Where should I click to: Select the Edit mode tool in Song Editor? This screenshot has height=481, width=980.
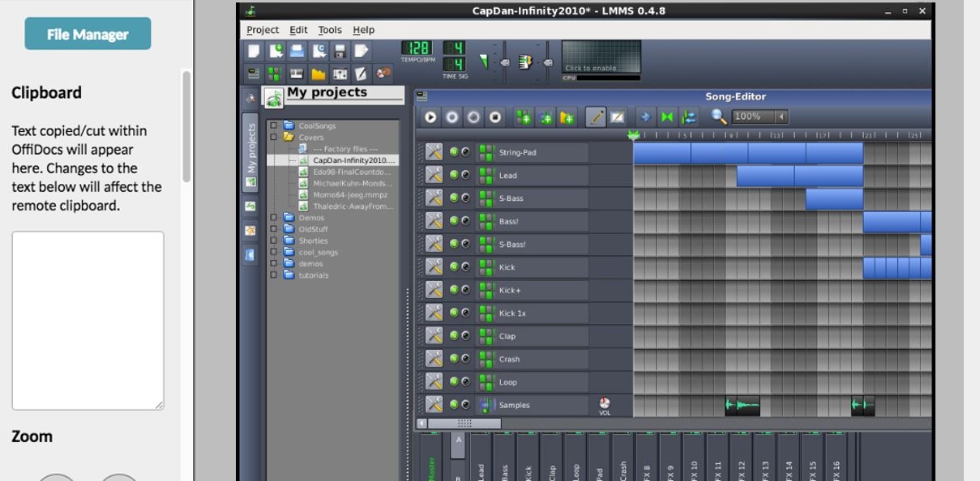click(618, 116)
